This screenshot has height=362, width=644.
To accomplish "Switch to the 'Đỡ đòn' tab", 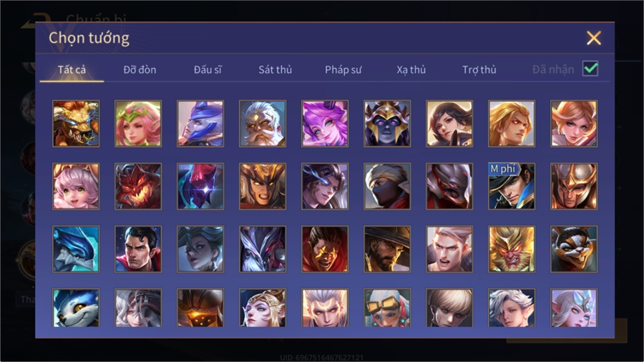I will [140, 70].
